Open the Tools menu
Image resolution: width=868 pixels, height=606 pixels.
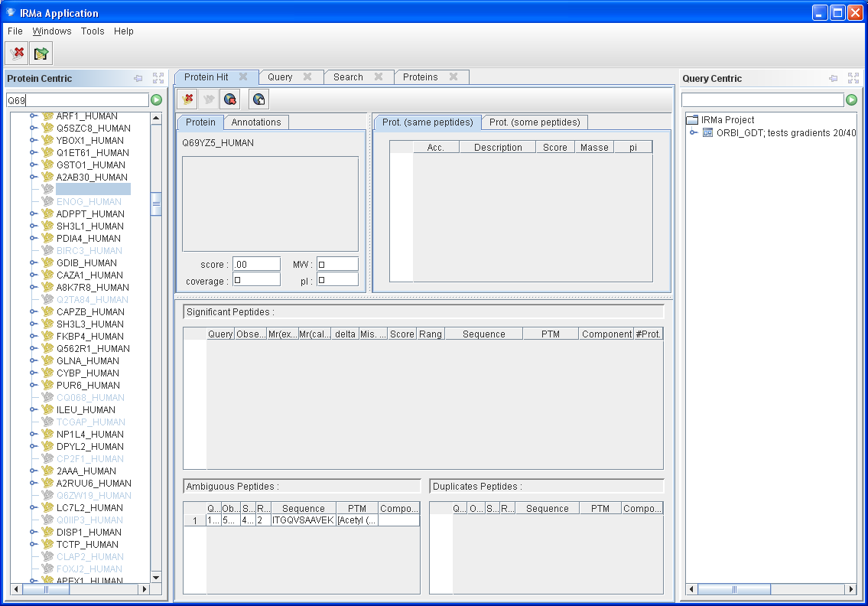tap(93, 31)
